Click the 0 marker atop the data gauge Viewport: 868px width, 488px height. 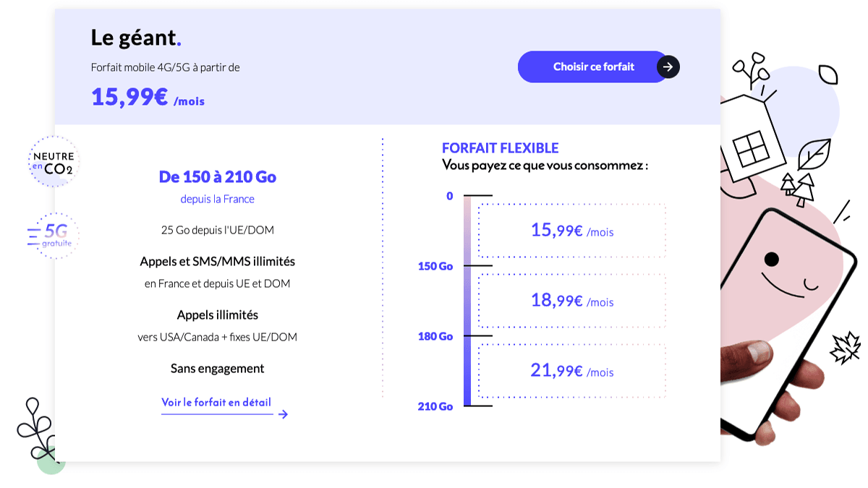coord(449,196)
